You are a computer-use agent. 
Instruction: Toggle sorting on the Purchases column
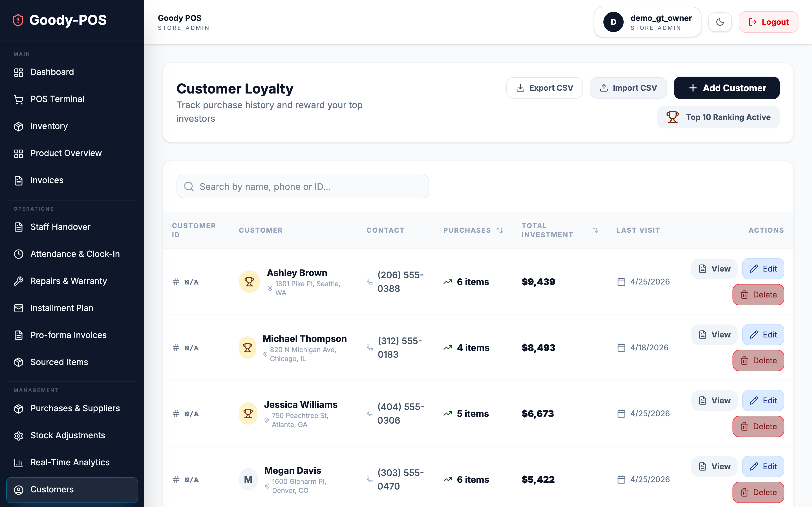pos(499,230)
